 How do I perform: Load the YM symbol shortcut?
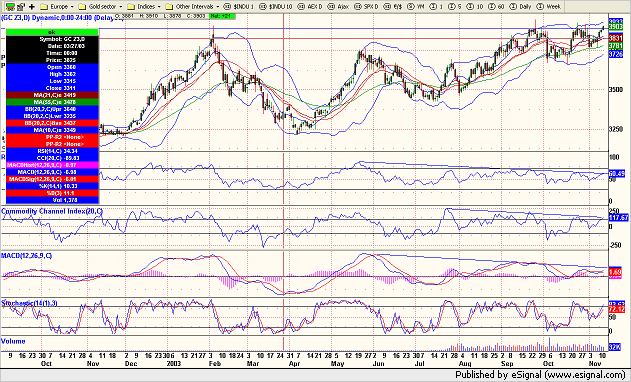coord(417,6)
